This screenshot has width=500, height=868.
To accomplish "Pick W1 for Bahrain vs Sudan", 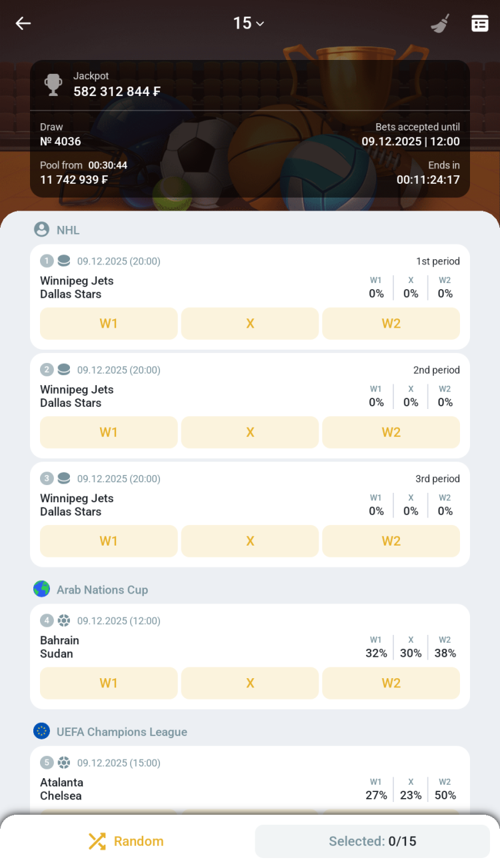I will pos(109,683).
